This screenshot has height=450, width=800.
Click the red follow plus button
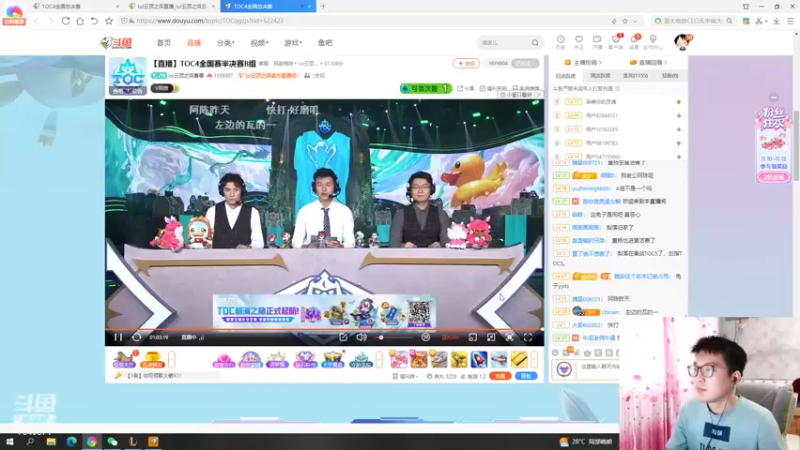tap(466, 63)
